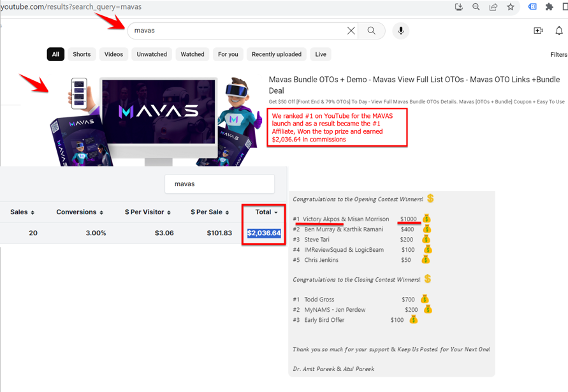The width and height of the screenshot is (568, 392).
Task: Click the Opening Contest Winners heading
Action: click(x=358, y=200)
